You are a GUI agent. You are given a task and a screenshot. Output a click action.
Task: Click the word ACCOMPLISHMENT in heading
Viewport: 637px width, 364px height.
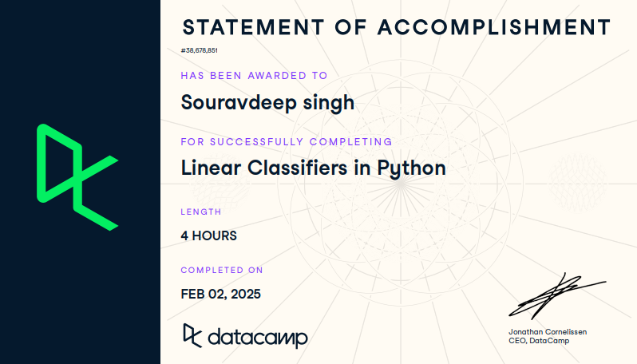click(x=494, y=27)
